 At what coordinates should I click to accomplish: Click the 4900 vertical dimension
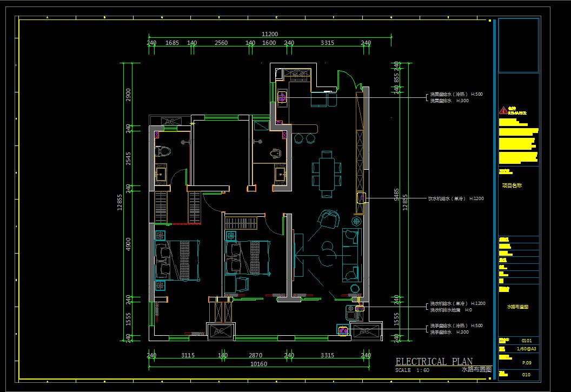point(128,244)
